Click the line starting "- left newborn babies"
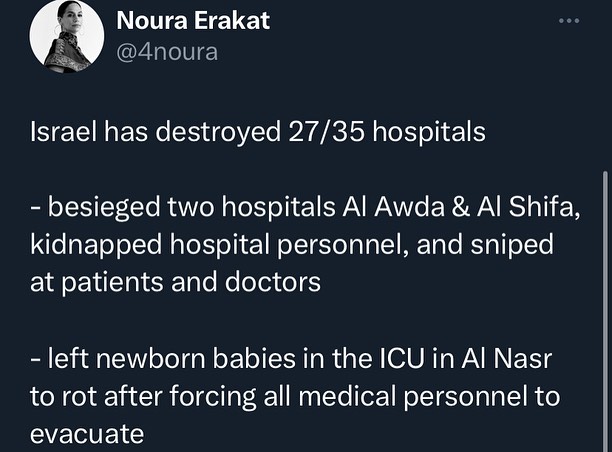 (x=279, y=358)
